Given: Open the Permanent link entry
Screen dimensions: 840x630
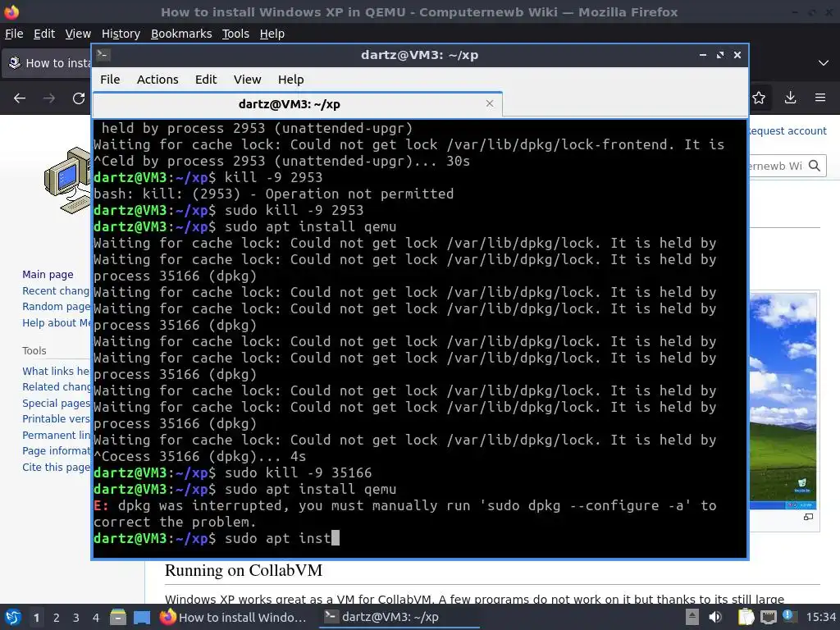Looking at the screenshot, I should click(56, 435).
